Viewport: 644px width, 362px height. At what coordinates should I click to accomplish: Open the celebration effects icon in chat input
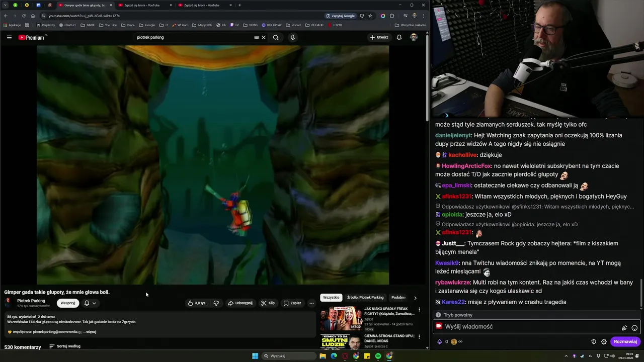(x=624, y=328)
